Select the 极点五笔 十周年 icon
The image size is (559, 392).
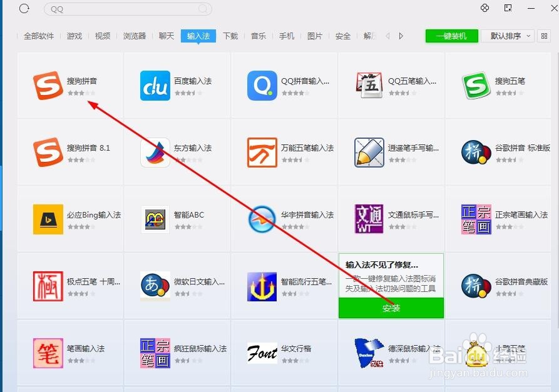pos(48,286)
